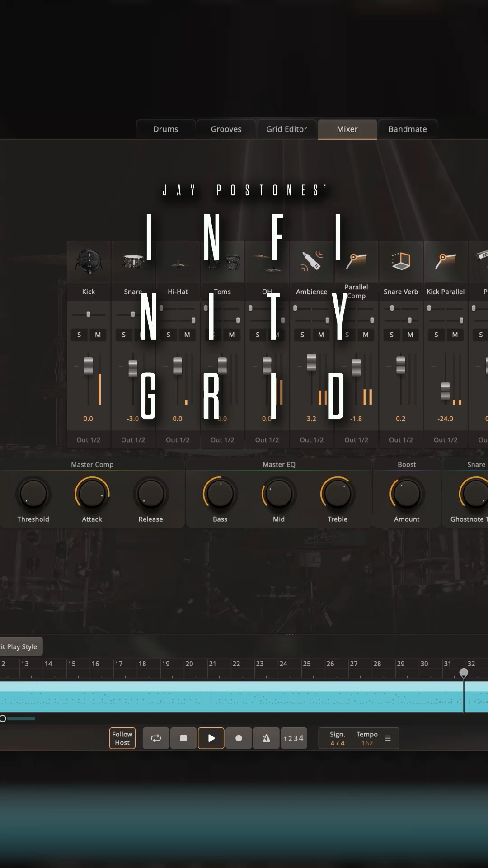Open the Grid Editor tab
Viewport: 488px width, 868px height.
286,129
